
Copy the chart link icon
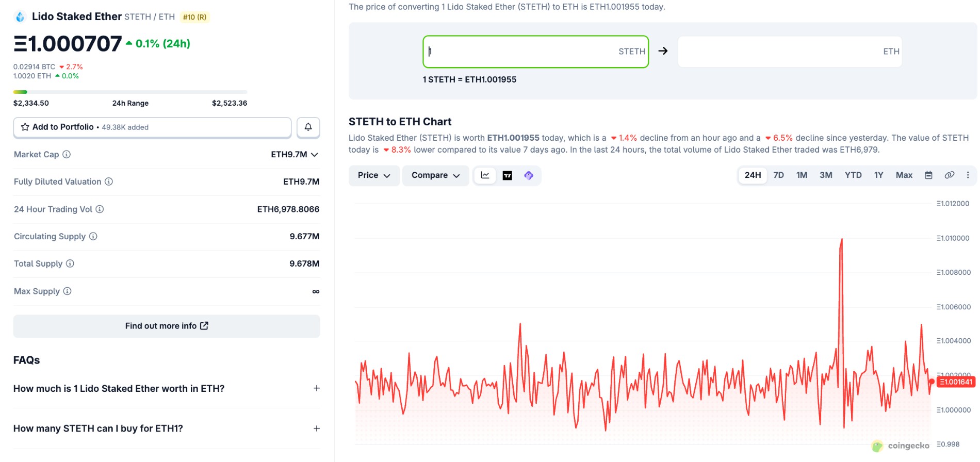tap(949, 175)
